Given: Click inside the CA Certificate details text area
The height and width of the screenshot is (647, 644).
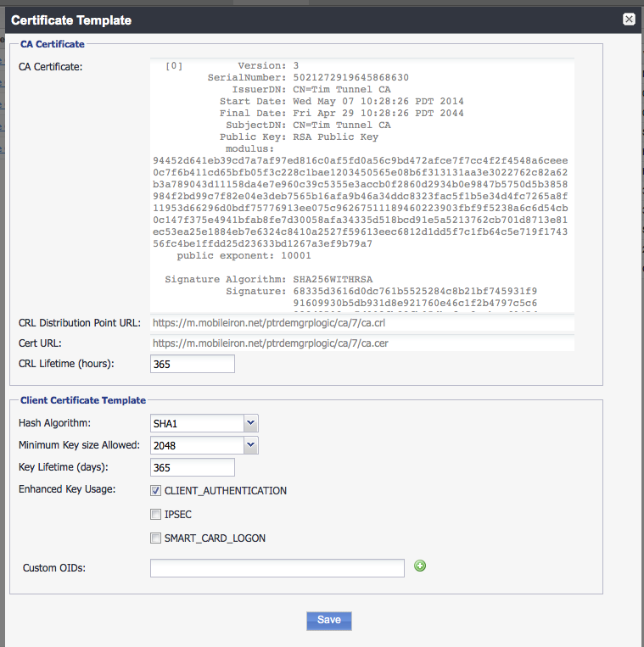Looking at the screenshot, I should pyautogui.click(x=362, y=185).
